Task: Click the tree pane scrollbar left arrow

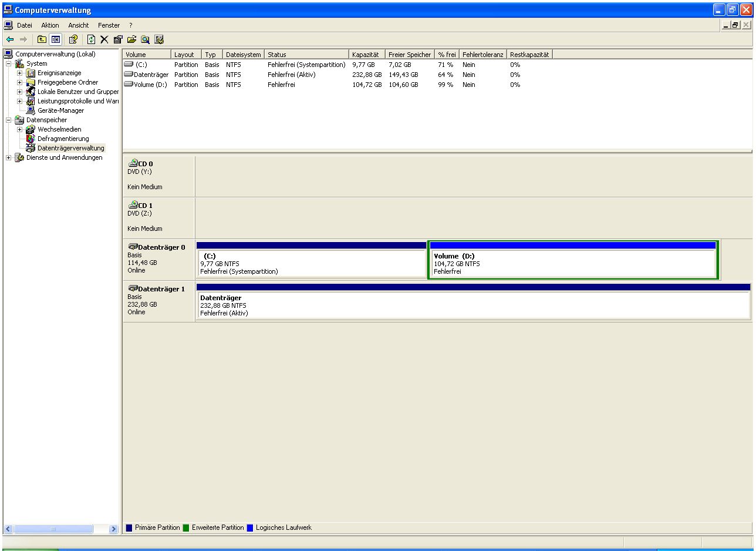Action: click(8, 529)
